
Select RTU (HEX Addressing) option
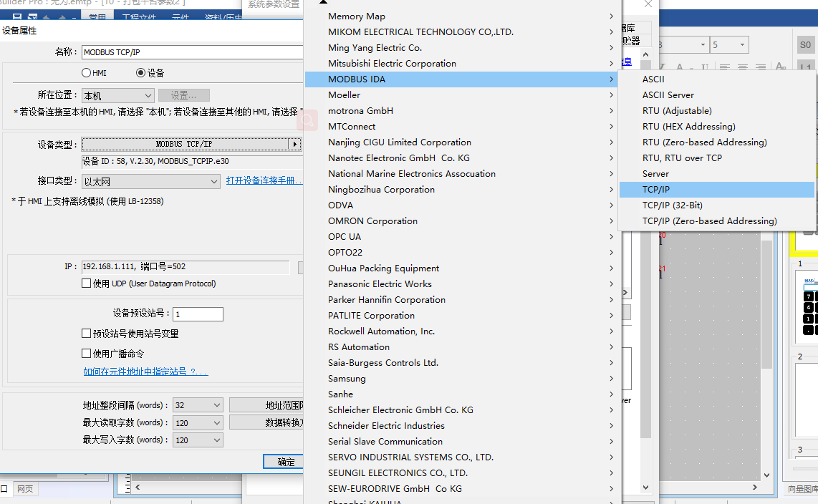(x=716, y=127)
